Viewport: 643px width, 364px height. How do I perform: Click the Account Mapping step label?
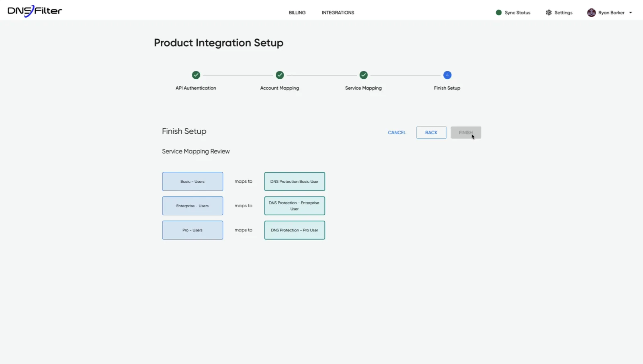pos(280,88)
